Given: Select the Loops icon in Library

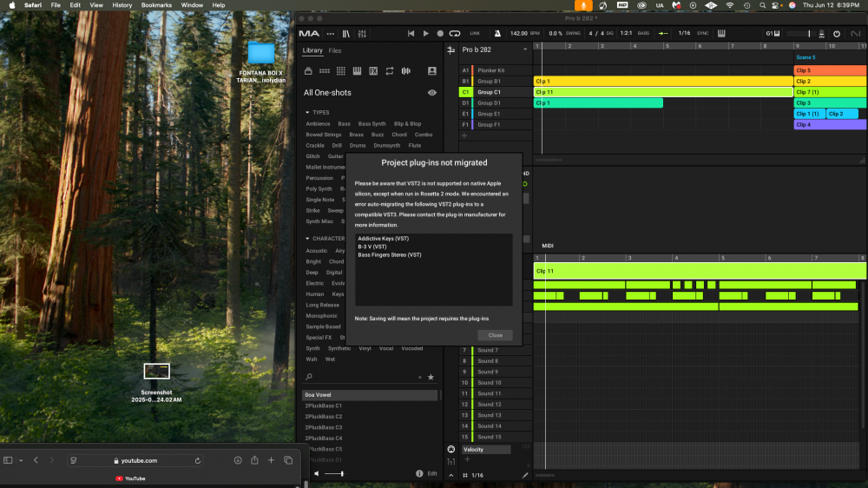Looking at the screenshot, I should pyautogui.click(x=389, y=71).
